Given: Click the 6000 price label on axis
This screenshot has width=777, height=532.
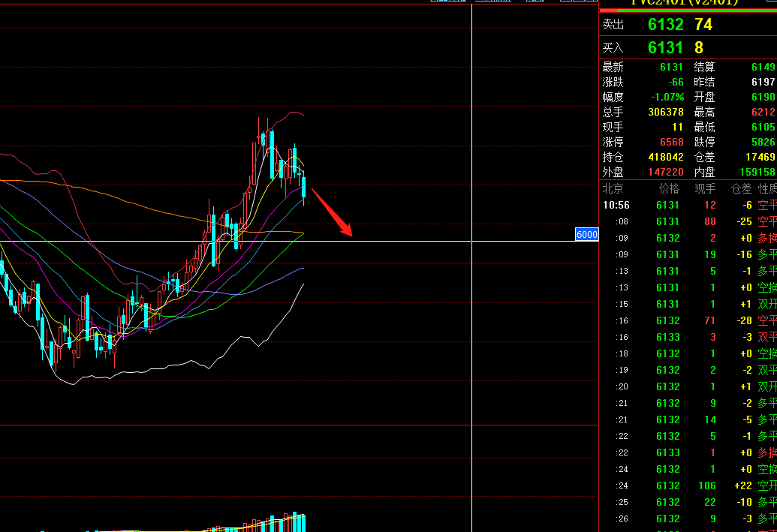Looking at the screenshot, I should point(586,234).
